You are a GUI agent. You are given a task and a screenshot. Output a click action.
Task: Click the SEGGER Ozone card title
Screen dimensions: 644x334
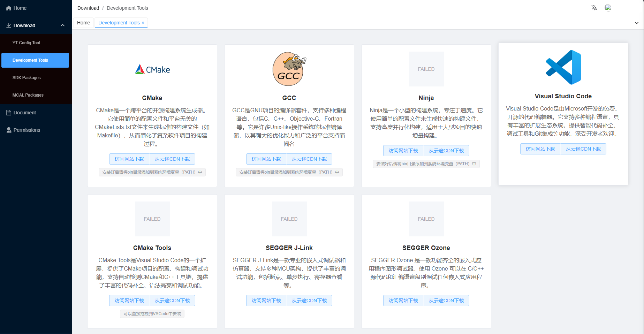(426, 248)
